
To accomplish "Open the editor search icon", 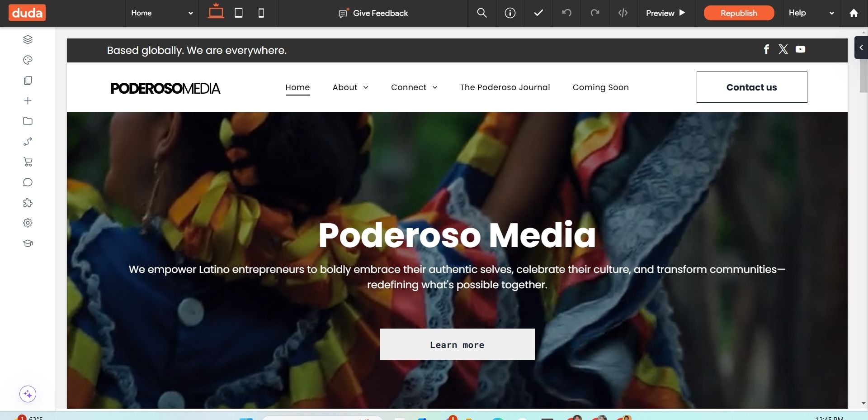I will pos(482,13).
